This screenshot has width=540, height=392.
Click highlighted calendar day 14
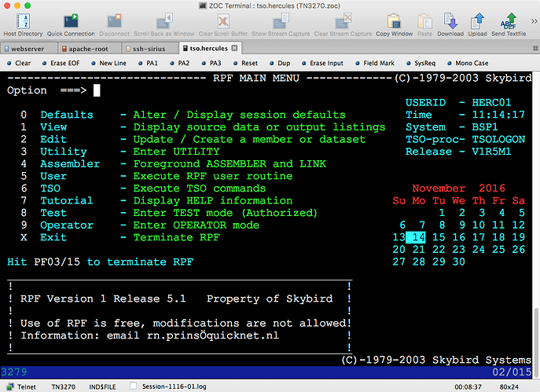[x=416, y=237]
